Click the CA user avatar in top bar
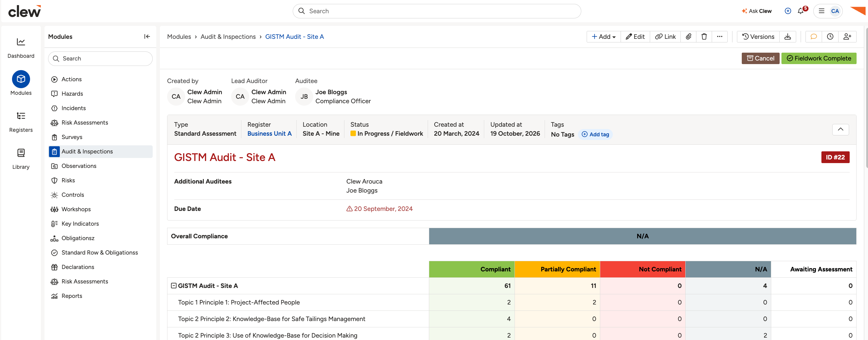The image size is (868, 340). [x=835, y=11]
